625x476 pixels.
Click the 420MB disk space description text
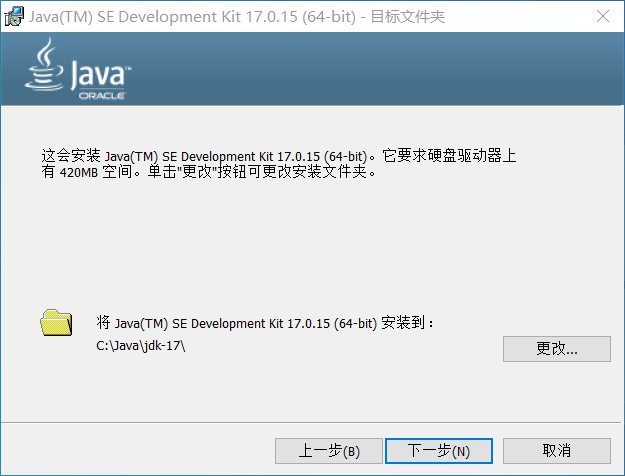279,163
